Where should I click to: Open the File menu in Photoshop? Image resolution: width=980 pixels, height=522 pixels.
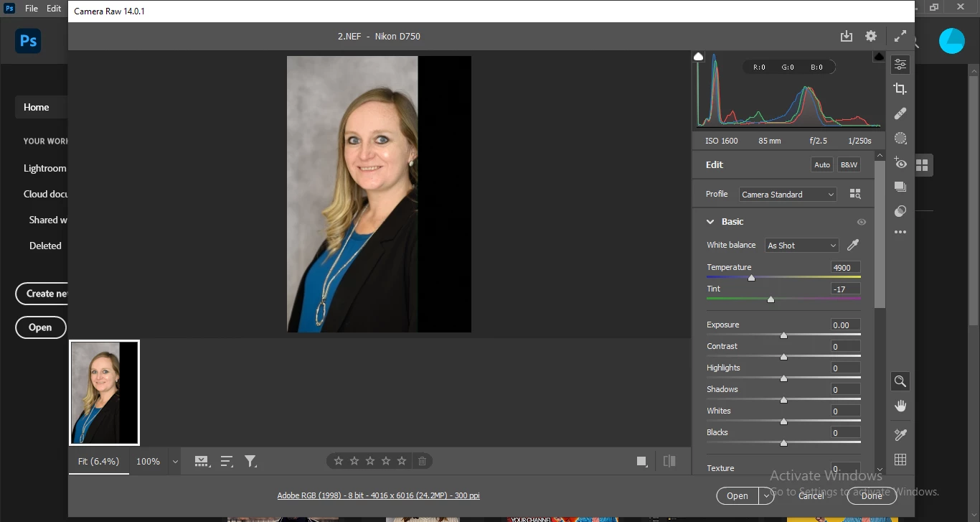pos(32,9)
